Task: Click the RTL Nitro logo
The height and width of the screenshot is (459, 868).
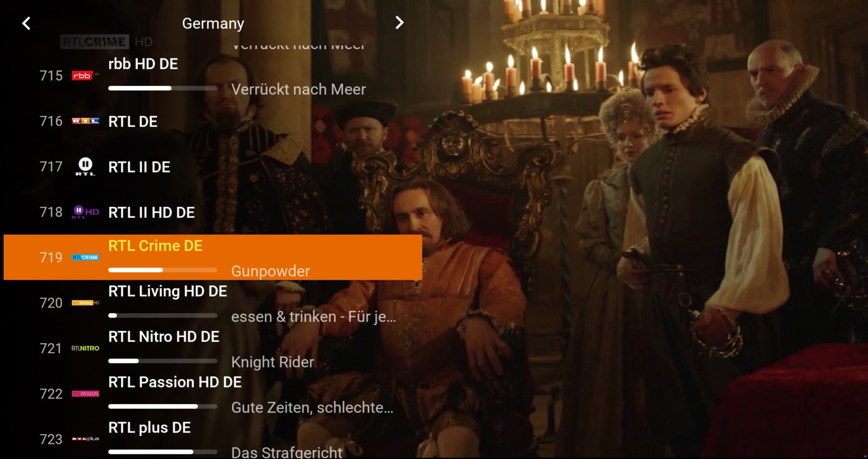Action: pyautogui.click(x=85, y=348)
